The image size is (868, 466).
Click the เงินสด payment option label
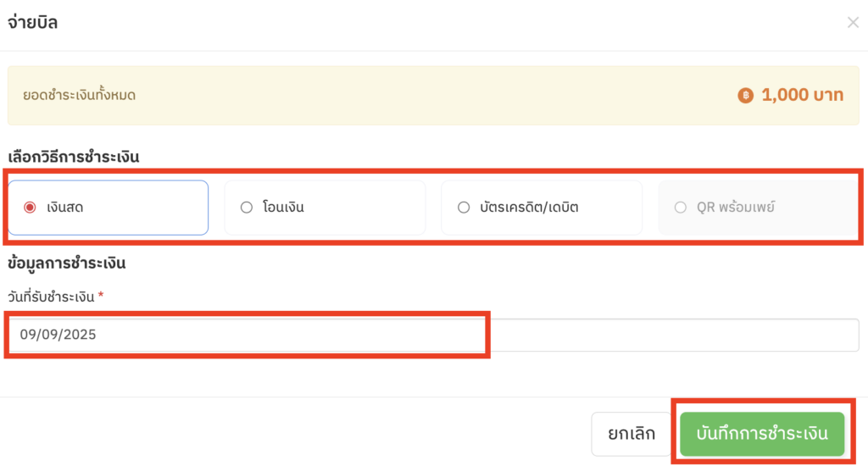point(64,208)
